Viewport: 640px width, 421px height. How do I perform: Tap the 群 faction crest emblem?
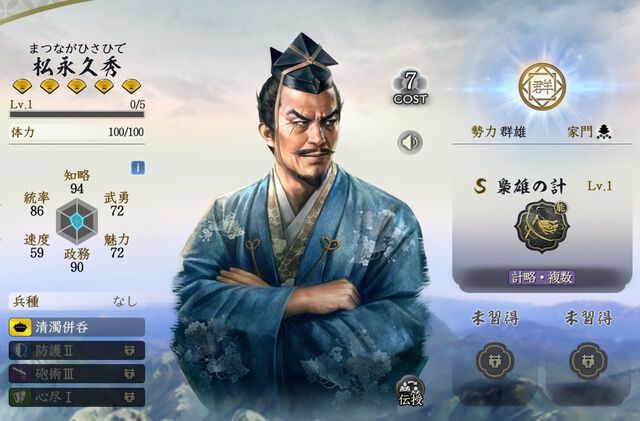(x=542, y=87)
